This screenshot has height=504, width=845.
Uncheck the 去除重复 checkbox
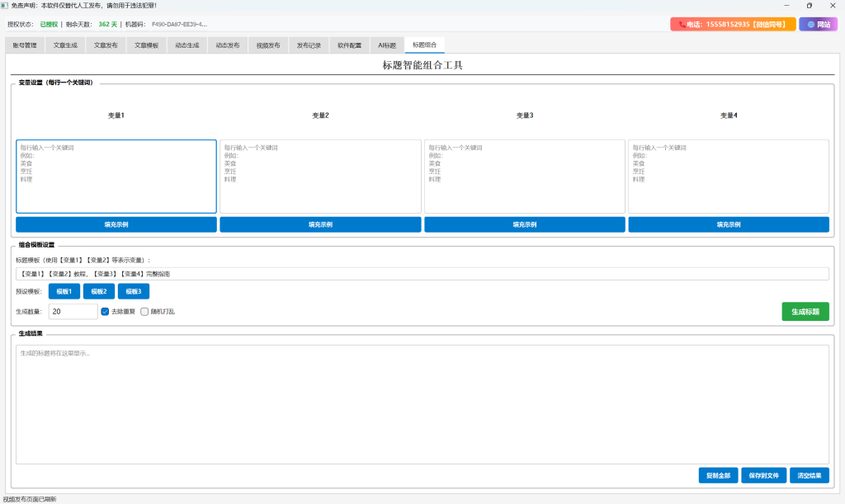coord(106,312)
